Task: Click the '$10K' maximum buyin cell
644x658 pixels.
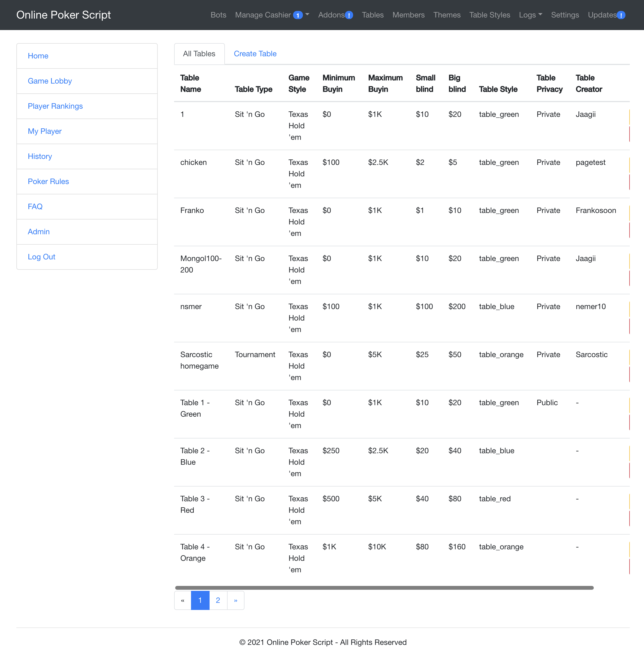Action: [x=377, y=547]
